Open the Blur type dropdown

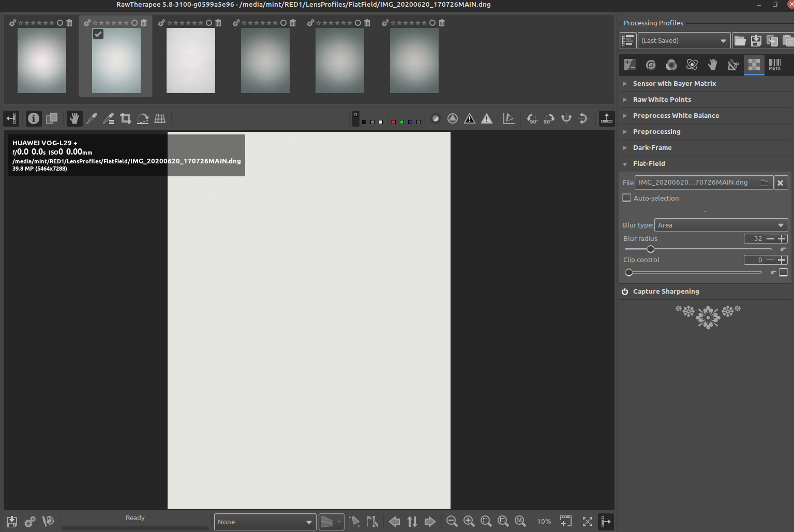point(721,225)
